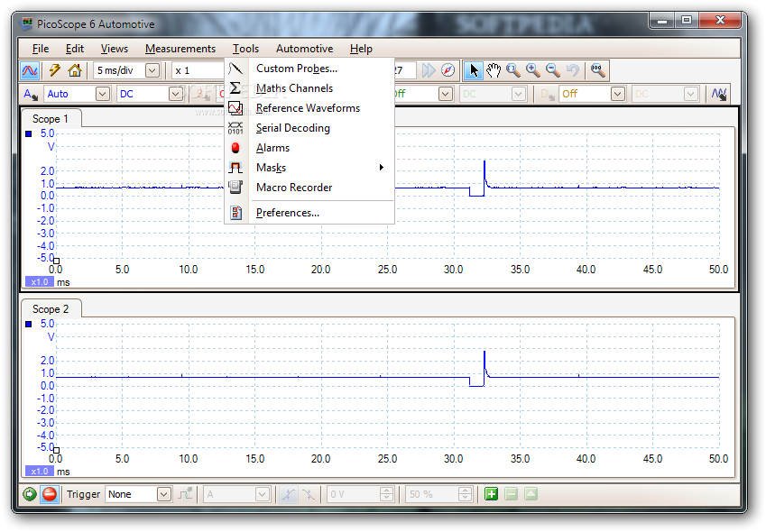
Task: Click the green add measurement plus icon
Action: (491, 494)
